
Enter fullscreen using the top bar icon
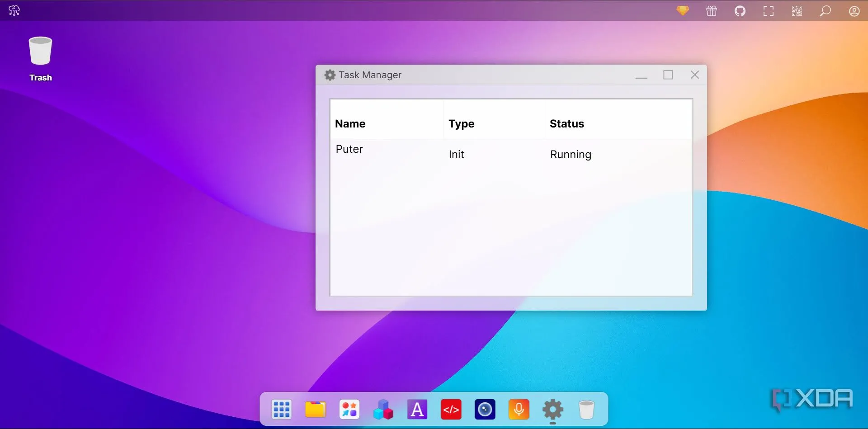coord(768,10)
